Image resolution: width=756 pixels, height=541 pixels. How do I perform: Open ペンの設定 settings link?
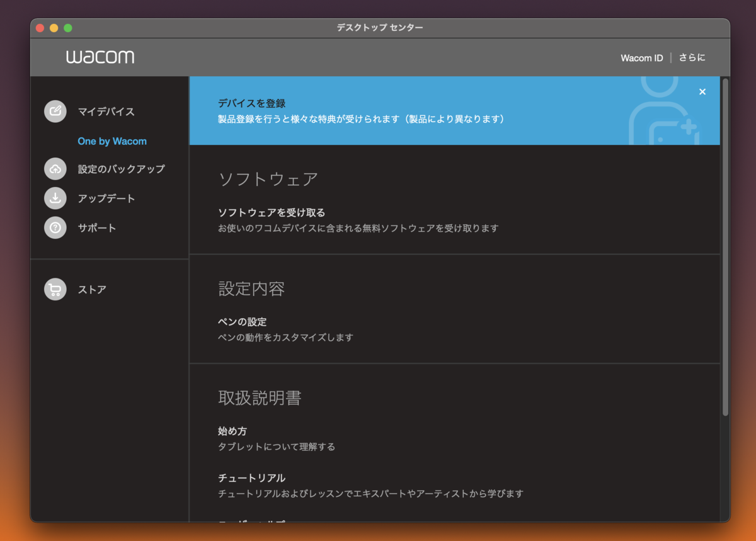[x=243, y=322]
